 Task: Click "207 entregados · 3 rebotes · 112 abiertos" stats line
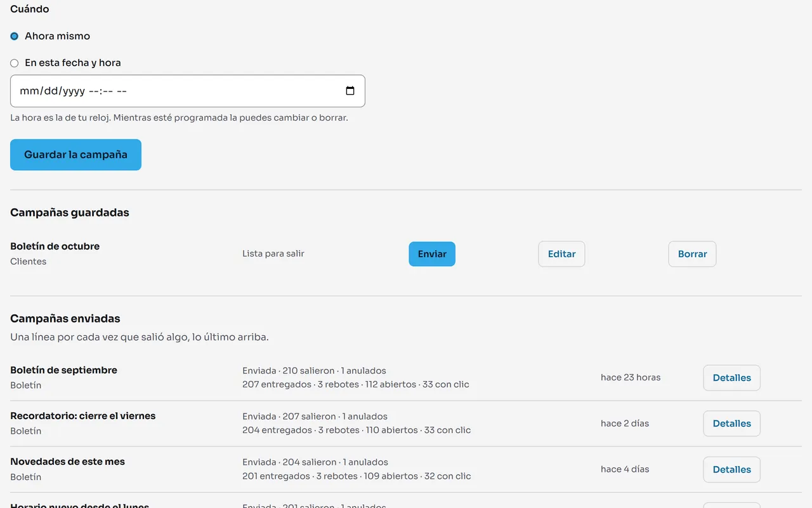click(x=356, y=384)
